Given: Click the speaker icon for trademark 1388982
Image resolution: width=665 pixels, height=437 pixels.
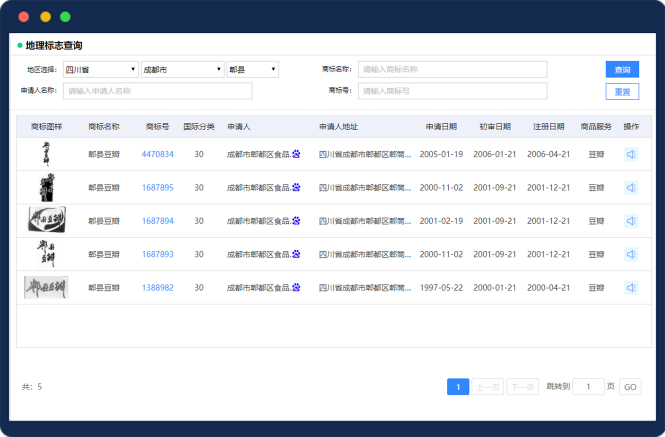Looking at the screenshot, I should [631, 288].
